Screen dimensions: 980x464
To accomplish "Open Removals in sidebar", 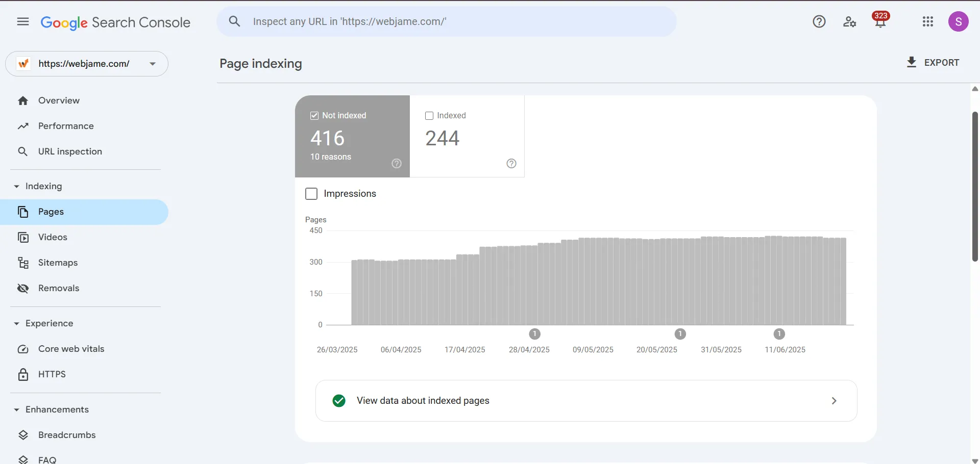I will 84,288.
